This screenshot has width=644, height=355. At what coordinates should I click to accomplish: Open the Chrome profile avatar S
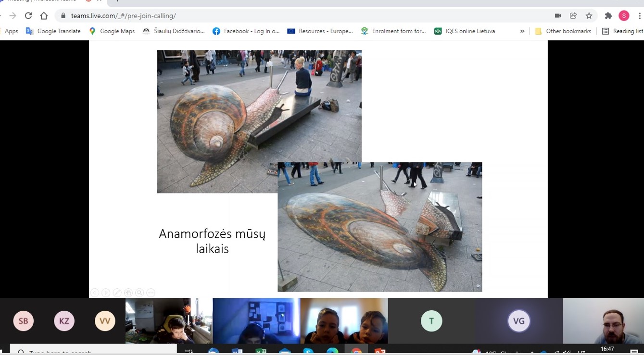point(624,16)
